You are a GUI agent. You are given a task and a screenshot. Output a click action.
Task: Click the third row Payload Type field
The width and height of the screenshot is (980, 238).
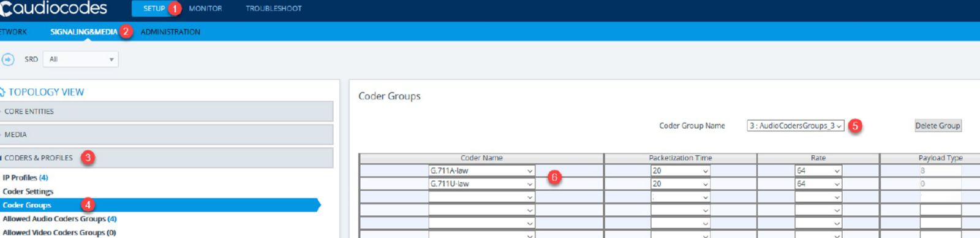coord(940,198)
